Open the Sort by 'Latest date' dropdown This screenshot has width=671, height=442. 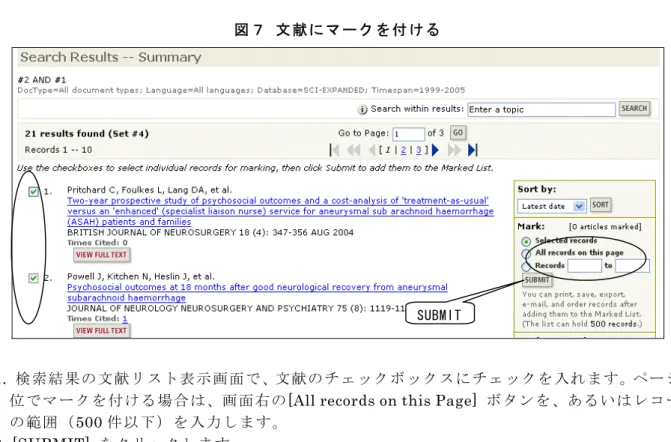tap(552, 206)
